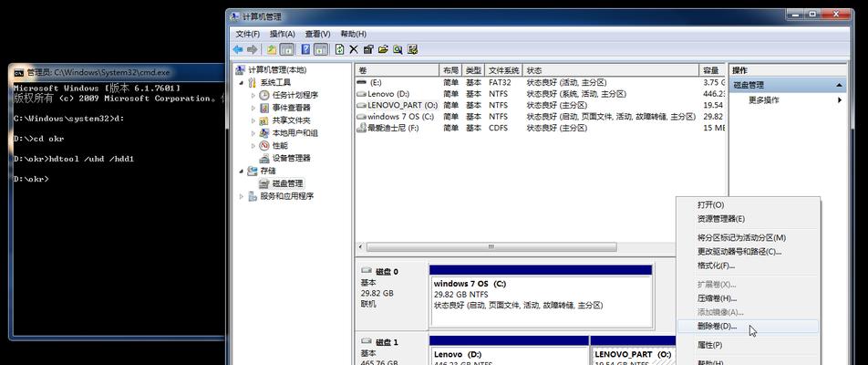Select the (E:) volume row
This screenshot has width=868, height=365.
[540, 82]
